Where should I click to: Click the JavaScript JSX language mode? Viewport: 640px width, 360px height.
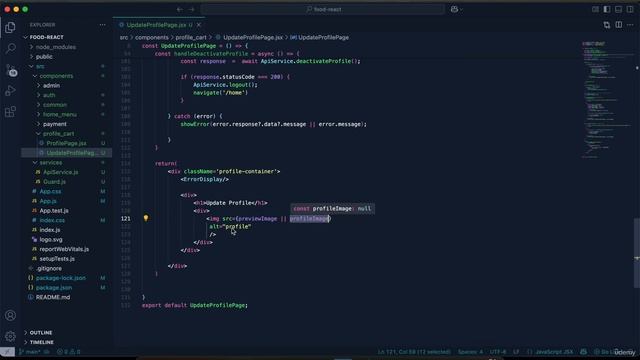point(553,352)
